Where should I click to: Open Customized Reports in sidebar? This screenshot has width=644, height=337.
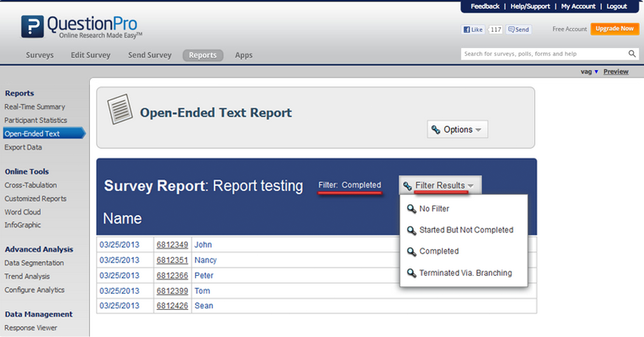point(35,199)
